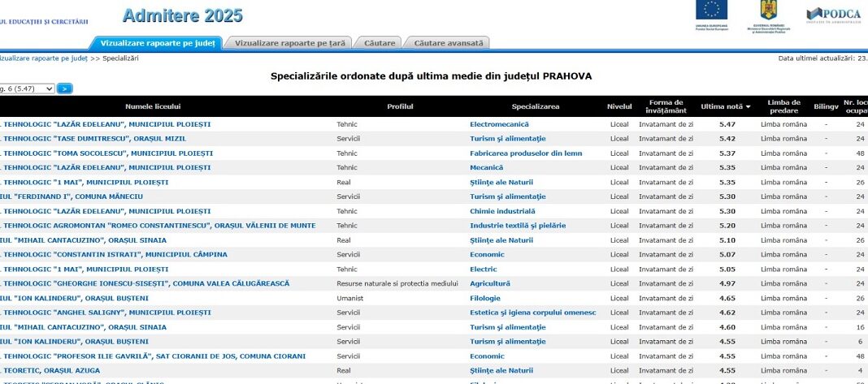
Task: Select the 4.97 last grade value
Action: (x=727, y=284)
